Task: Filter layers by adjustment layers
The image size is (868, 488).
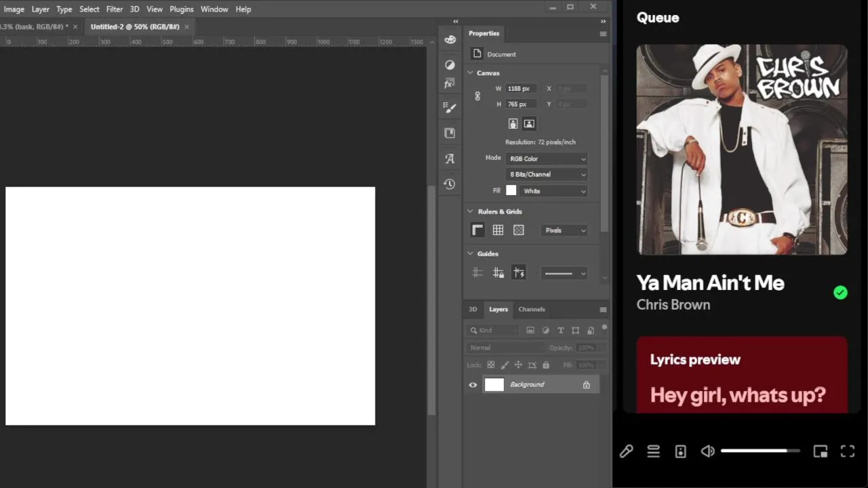Action: (545, 330)
